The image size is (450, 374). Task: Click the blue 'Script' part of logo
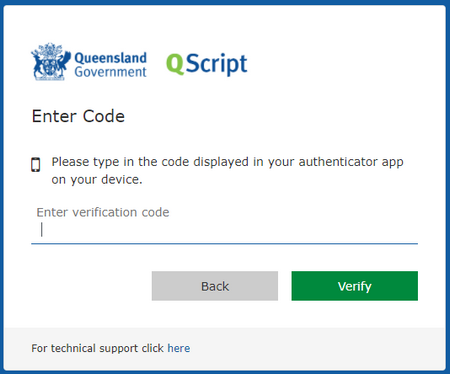click(216, 64)
